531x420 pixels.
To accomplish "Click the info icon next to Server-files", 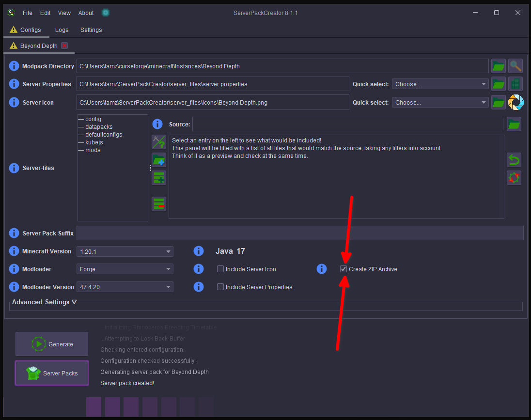I will [14, 168].
